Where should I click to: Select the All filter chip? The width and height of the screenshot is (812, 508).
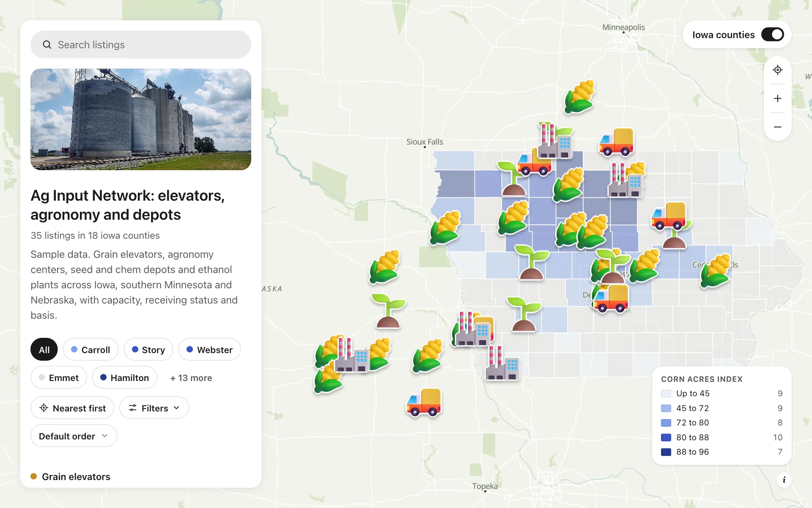click(44, 350)
